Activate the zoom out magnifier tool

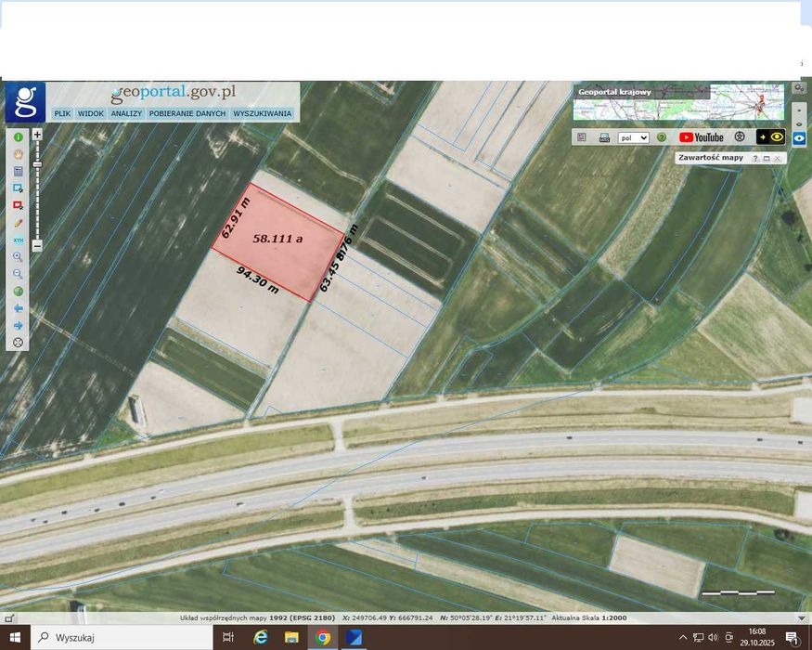click(19, 274)
